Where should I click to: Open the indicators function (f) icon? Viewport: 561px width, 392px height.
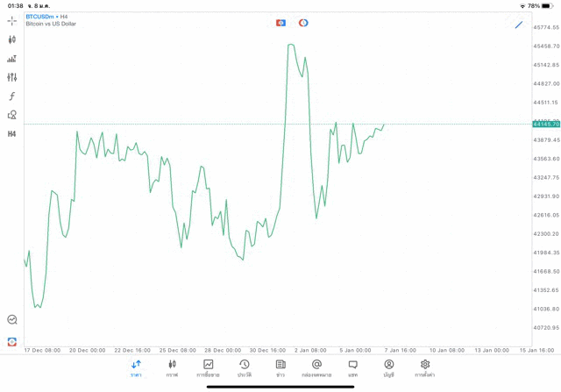[x=12, y=96]
